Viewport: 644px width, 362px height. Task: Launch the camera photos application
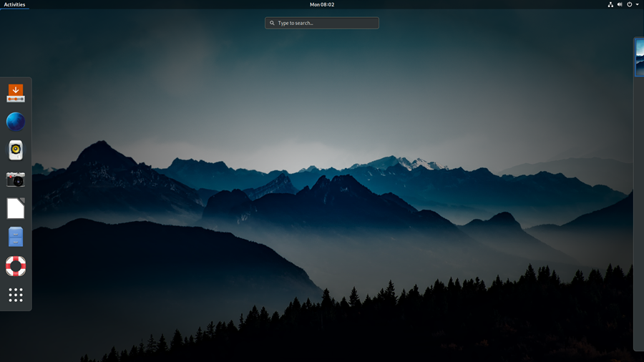coord(16,180)
